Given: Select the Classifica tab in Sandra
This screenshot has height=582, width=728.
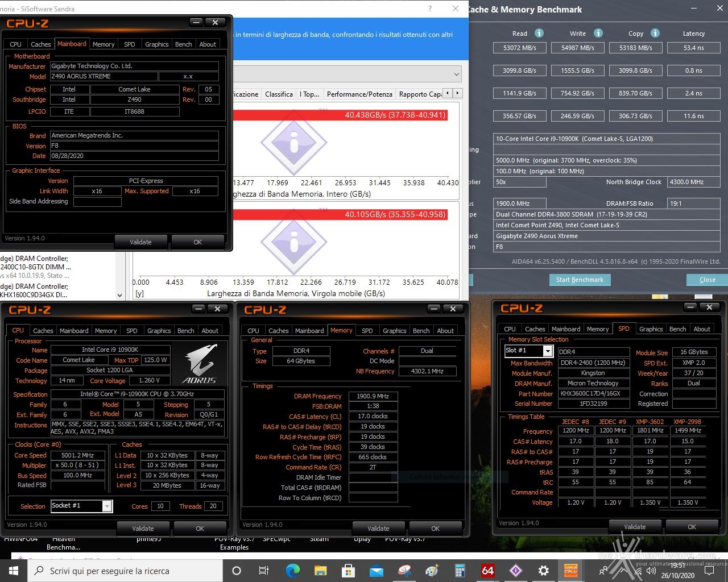Looking at the screenshot, I should pos(279,94).
